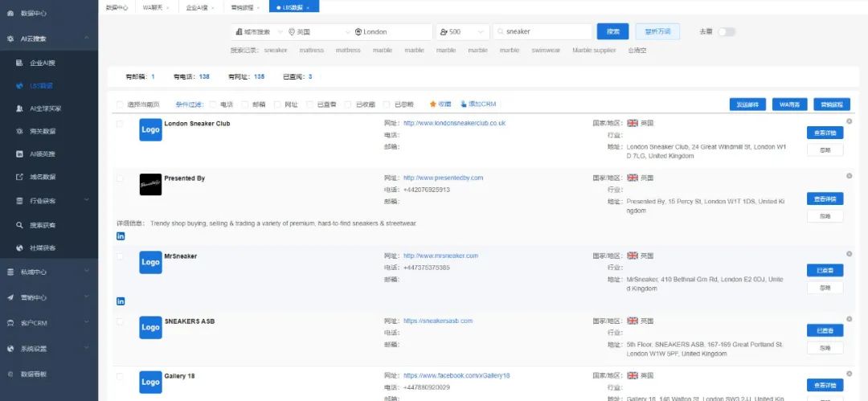Open LinkedIn icon under Presented By
The width and height of the screenshot is (868, 401).
click(x=121, y=236)
